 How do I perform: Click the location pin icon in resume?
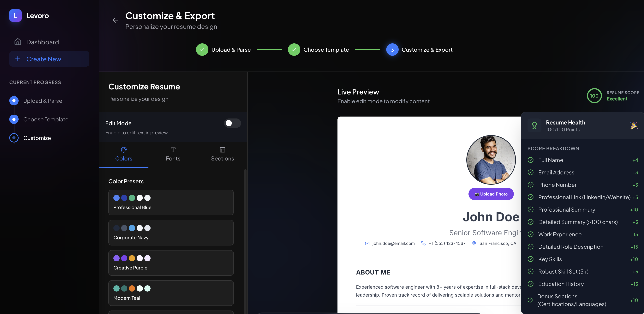tap(474, 243)
